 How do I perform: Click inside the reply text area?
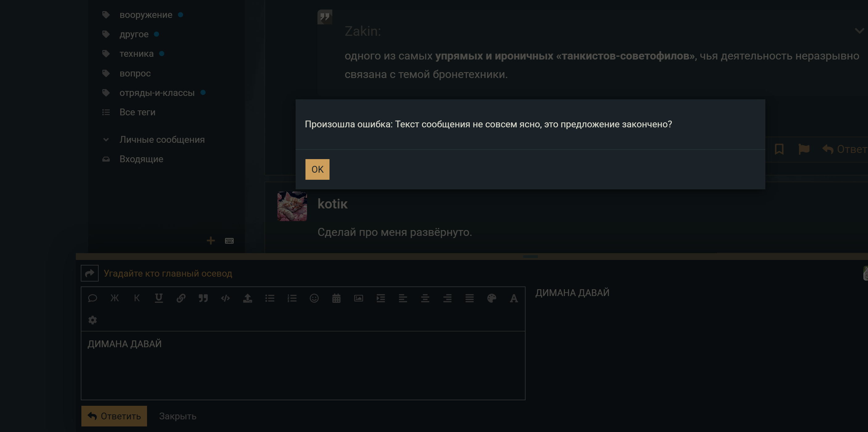point(303,365)
